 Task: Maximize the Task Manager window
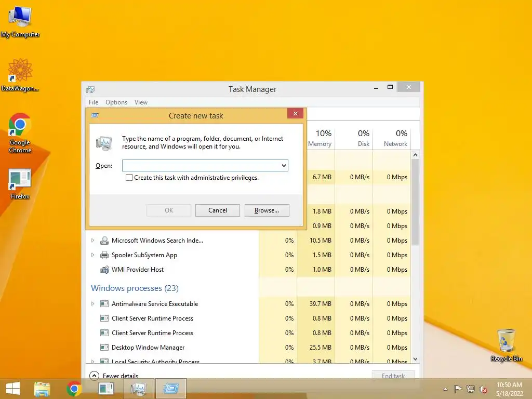[390, 87]
